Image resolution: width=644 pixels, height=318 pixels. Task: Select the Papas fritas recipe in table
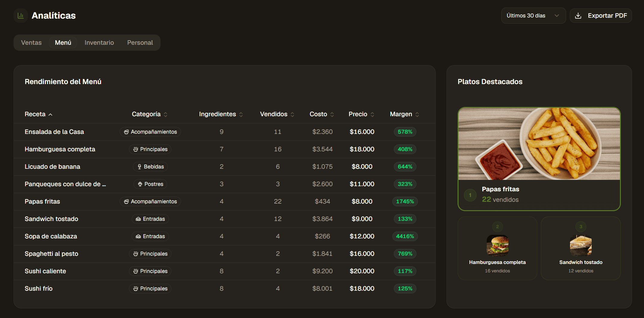tap(42, 201)
